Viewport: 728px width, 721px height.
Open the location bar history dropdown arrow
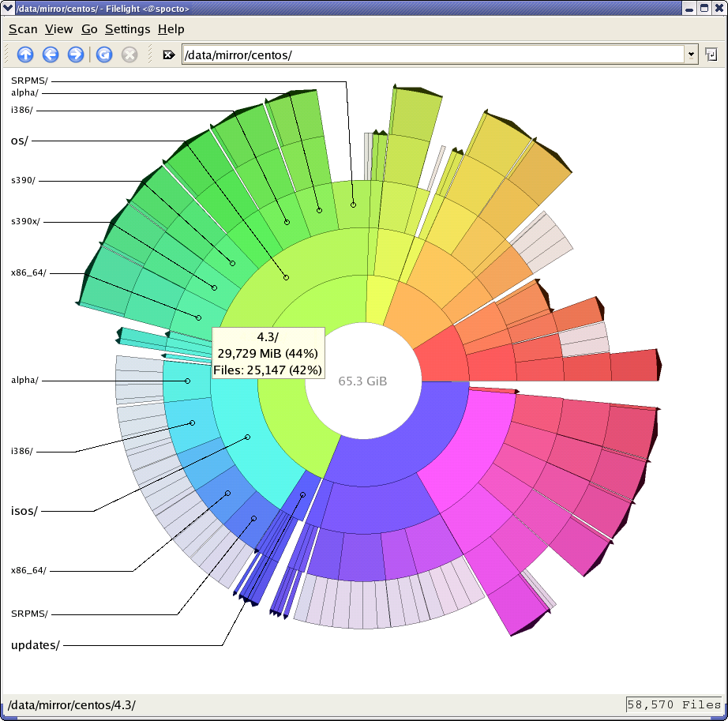(692, 54)
